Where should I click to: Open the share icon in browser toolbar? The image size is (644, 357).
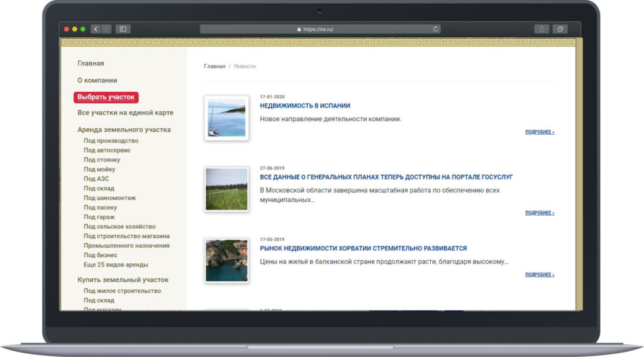[x=541, y=29]
